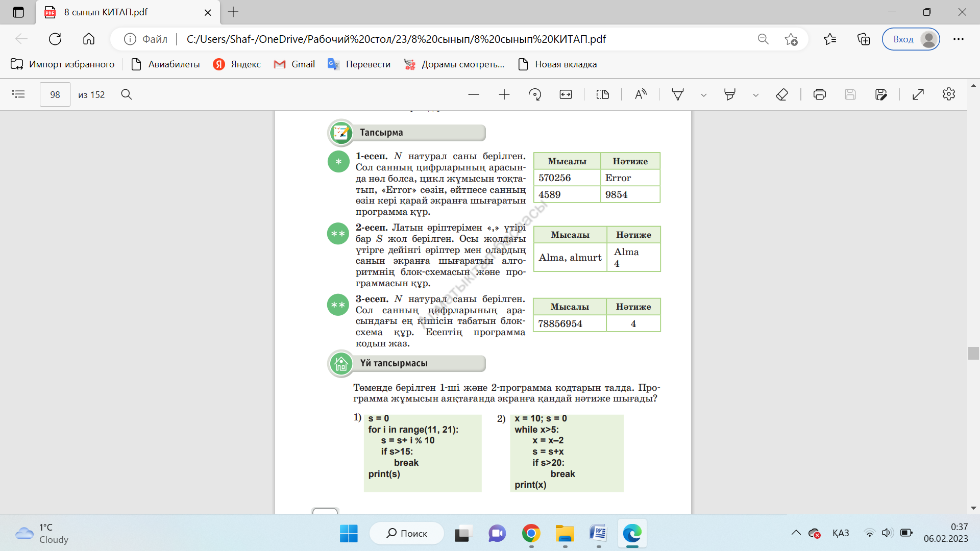Select the Highlight marker tool
The width and height of the screenshot is (980, 551).
[730, 94]
